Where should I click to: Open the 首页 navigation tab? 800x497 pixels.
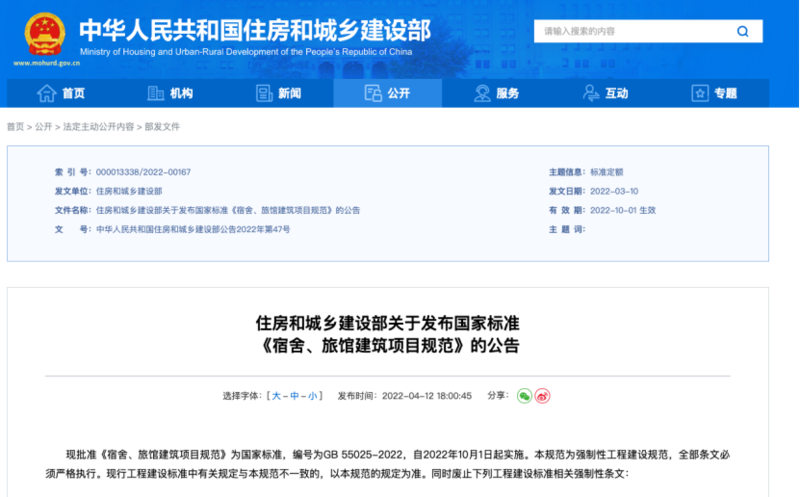click(61, 93)
